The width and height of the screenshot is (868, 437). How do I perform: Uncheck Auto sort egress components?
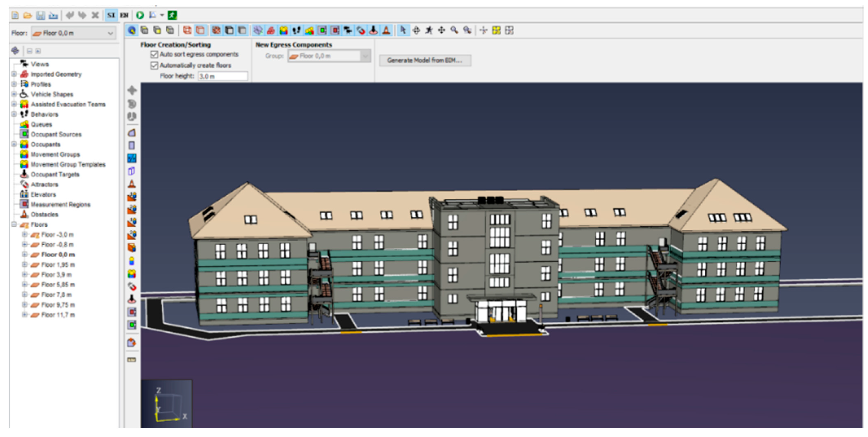click(154, 54)
